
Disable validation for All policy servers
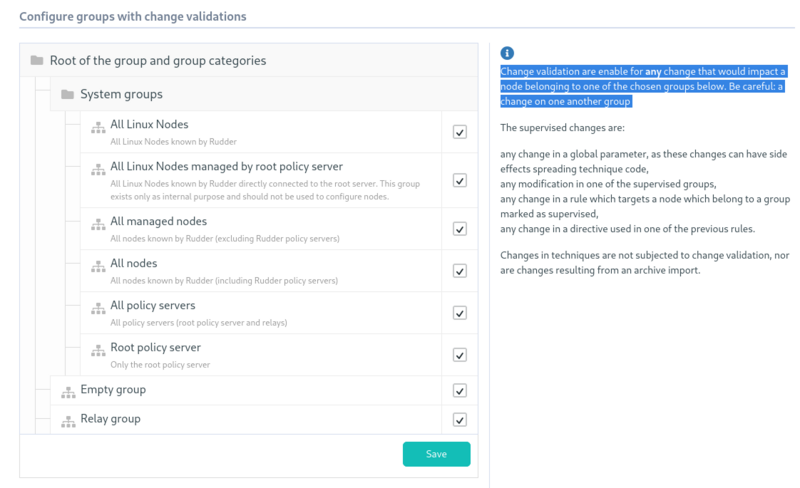click(x=460, y=313)
